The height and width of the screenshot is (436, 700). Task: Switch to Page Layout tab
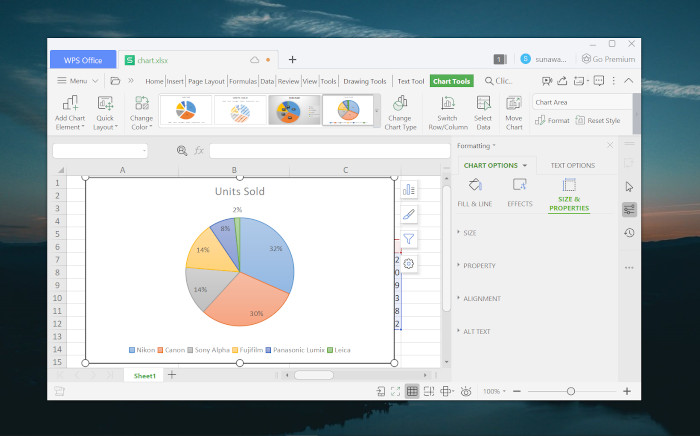coord(206,81)
